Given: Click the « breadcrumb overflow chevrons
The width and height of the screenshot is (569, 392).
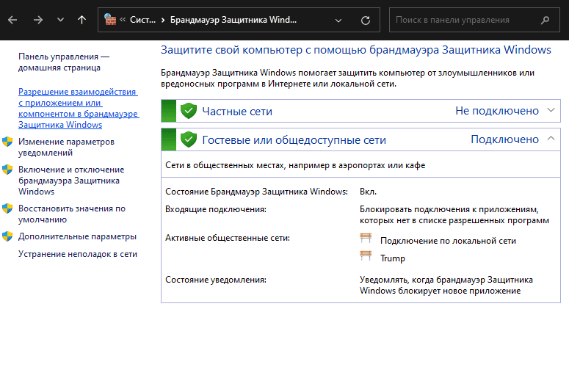Looking at the screenshot, I should [123, 20].
